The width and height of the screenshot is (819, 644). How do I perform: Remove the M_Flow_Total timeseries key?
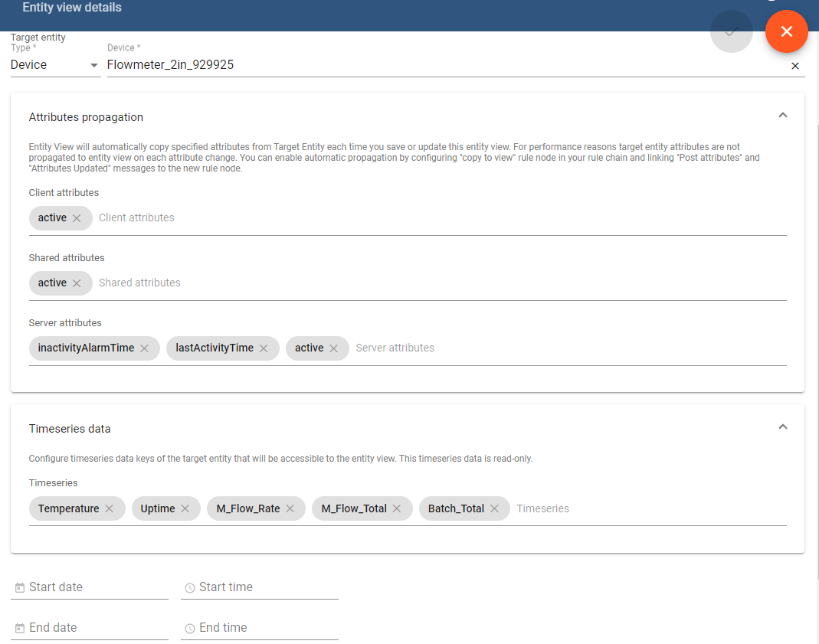397,508
